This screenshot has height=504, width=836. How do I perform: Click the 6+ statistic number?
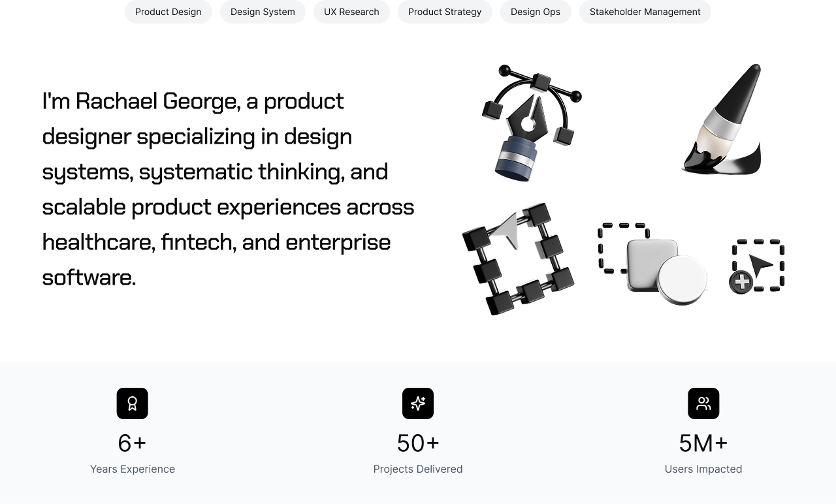point(133,443)
